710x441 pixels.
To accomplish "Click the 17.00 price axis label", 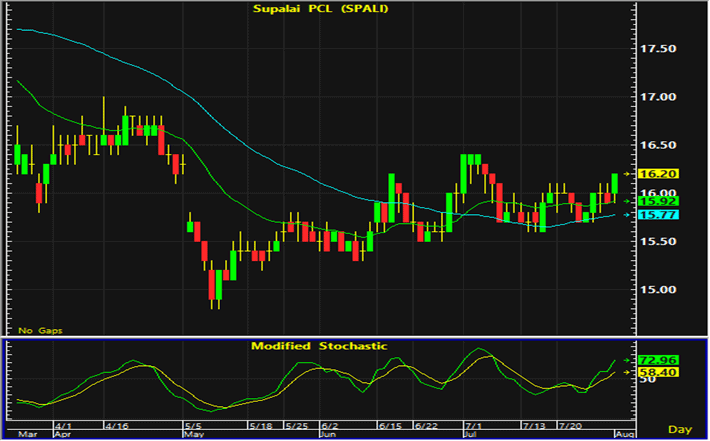I will click(658, 97).
